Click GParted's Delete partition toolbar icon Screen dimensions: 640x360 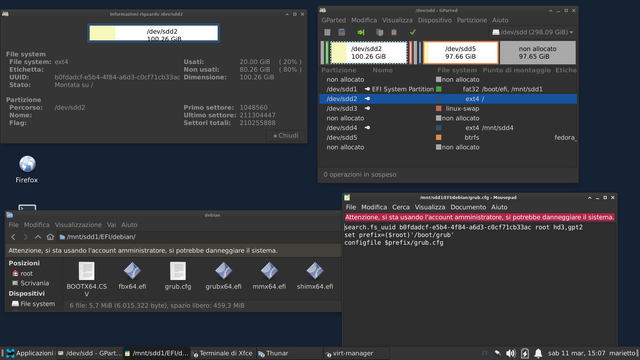point(342,32)
